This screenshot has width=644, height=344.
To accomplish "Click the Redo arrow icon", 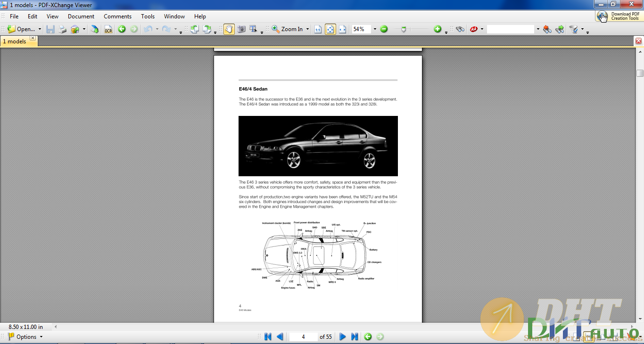I will pyautogui.click(x=166, y=29).
